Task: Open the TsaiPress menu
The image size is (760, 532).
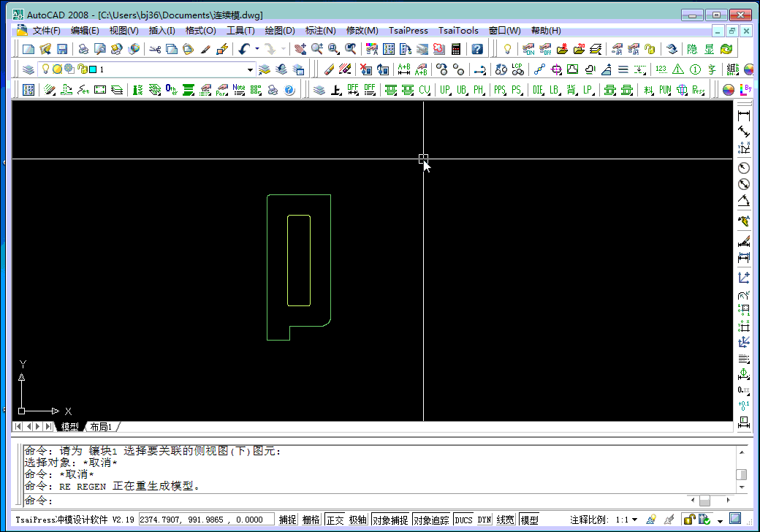Action: (408, 31)
